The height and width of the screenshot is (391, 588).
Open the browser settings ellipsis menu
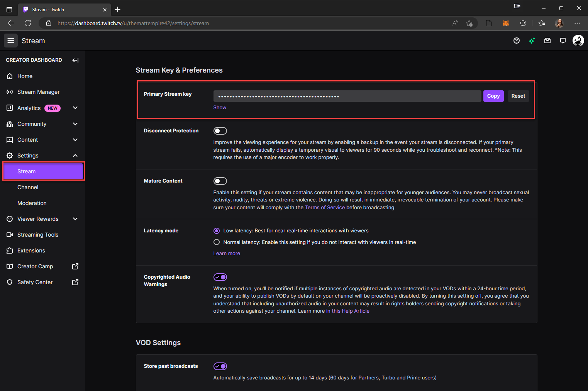pyautogui.click(x=577, y=23)
